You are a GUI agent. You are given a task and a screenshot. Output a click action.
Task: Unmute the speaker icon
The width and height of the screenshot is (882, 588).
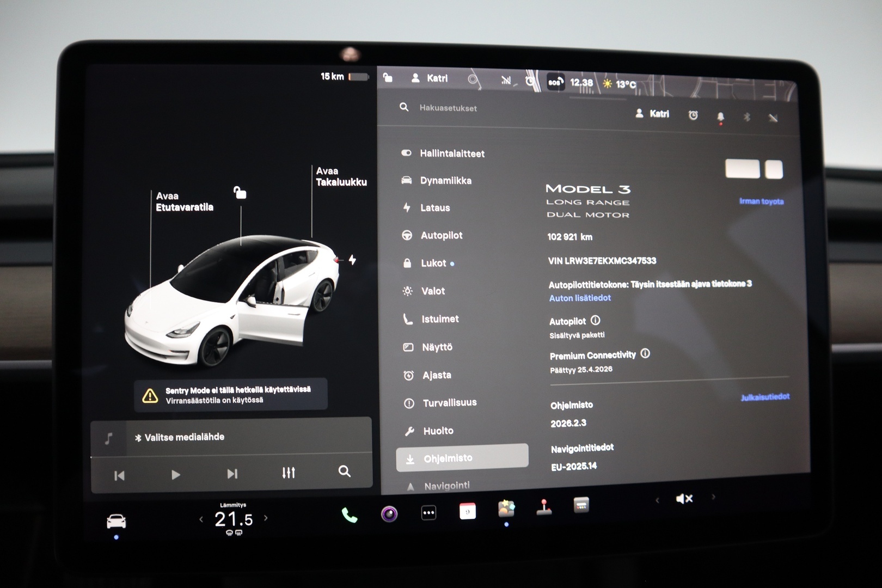pyautogui.click(x=685, y=498)
